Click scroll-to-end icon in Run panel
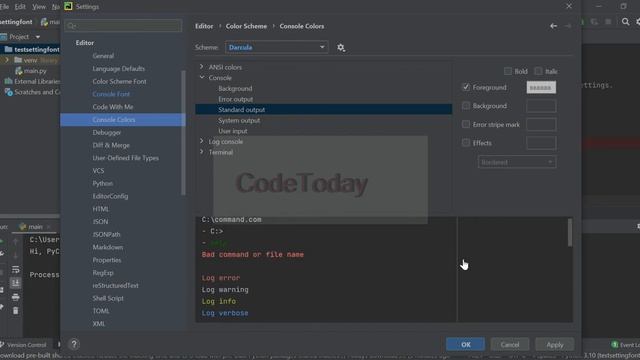The image size is (640, 360). [16, 283]
